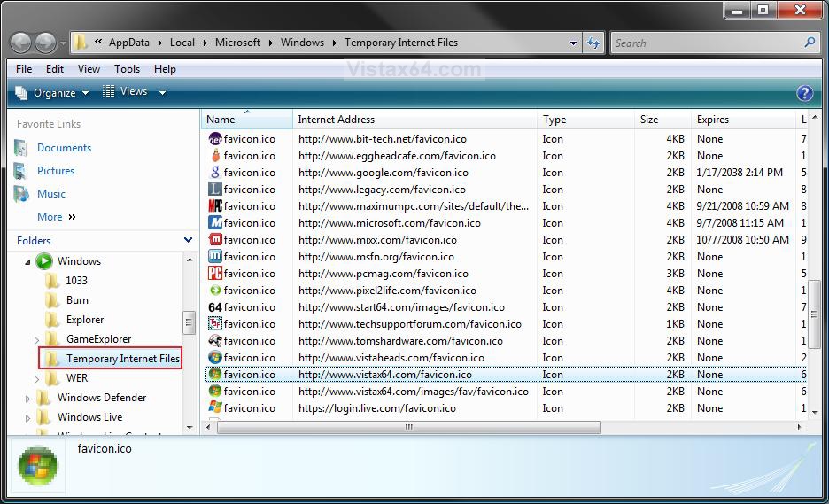Sort by the Expires column header
The image size is (829, 504).
click(743, 120)
